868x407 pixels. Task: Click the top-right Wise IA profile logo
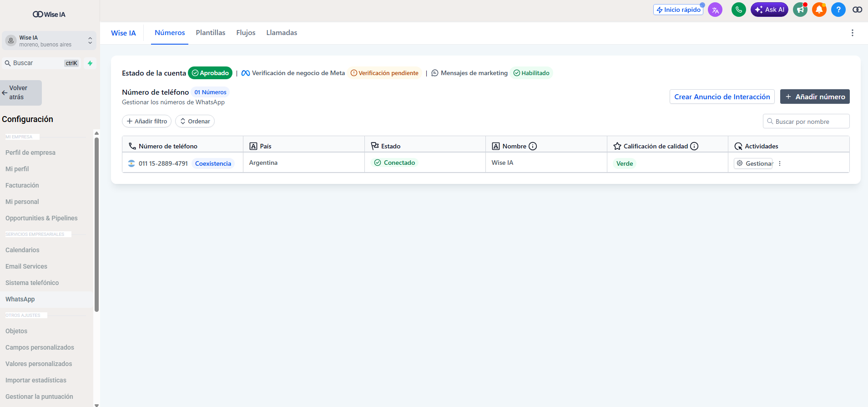pos(858,10)
